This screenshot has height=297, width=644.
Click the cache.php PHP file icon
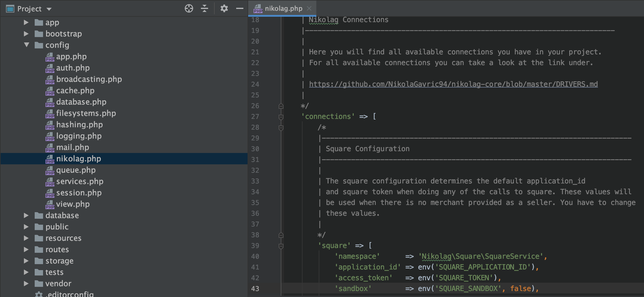50,91
